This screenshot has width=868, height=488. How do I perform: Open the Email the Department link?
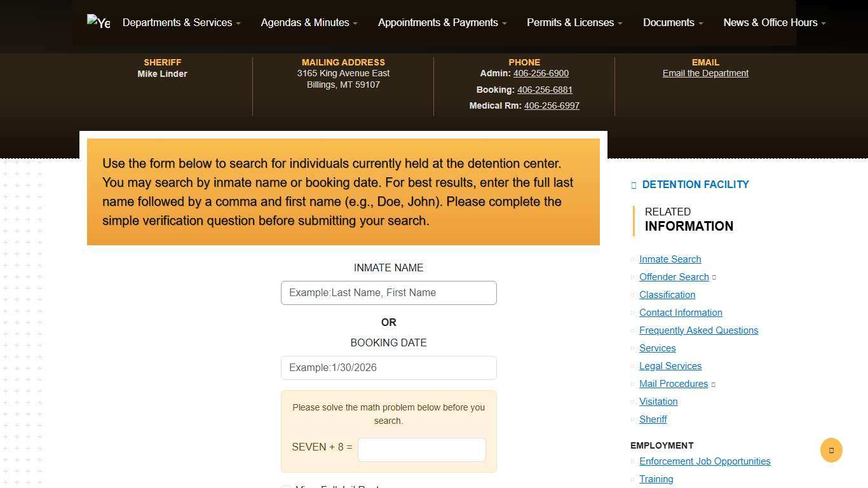[705, 73]
